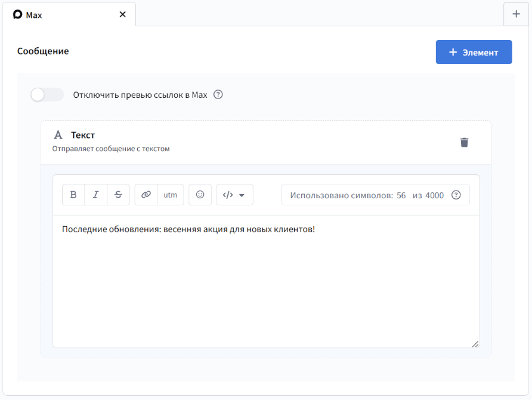Toggle bold formatting in the text editor
Viewport: 532px width, 400px height.
tap(73, 195)
